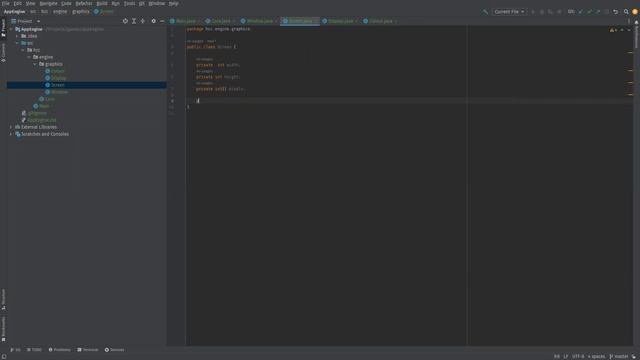Viewport: 640px width, 360px height.
Task: Toggle the Commit tool window side tab
Action: click(3, 53)
